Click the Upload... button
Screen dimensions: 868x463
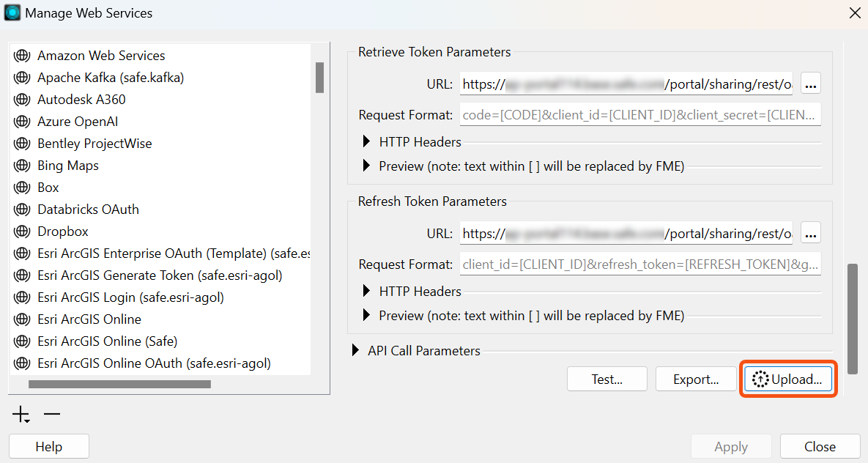click(788, 379)
